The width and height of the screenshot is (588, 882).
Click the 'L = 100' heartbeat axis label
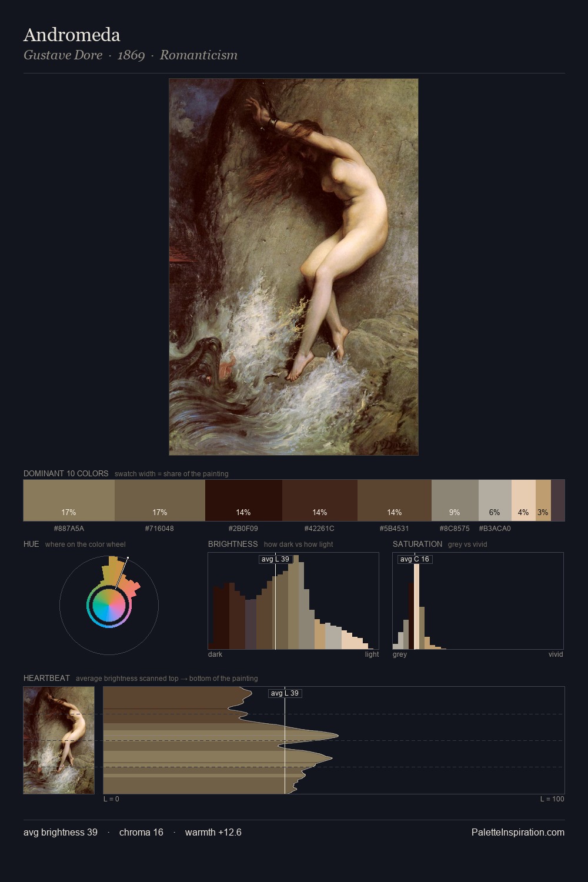pos(552,799)
